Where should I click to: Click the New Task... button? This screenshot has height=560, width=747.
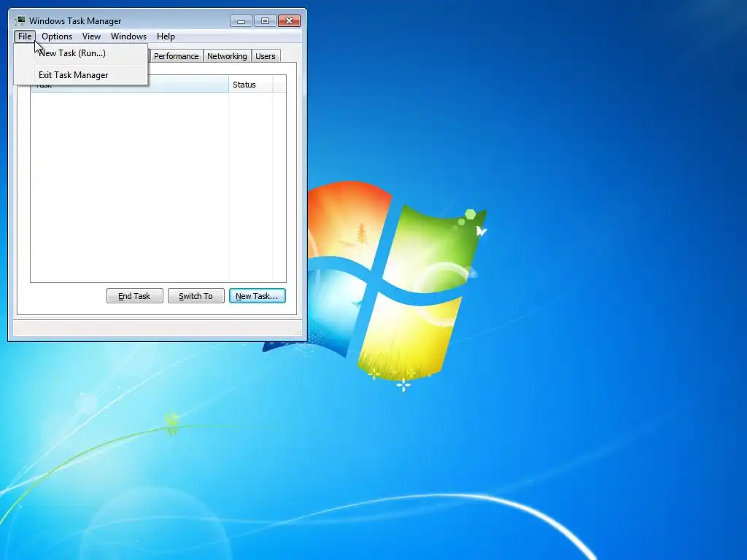[x=258, y=296]
